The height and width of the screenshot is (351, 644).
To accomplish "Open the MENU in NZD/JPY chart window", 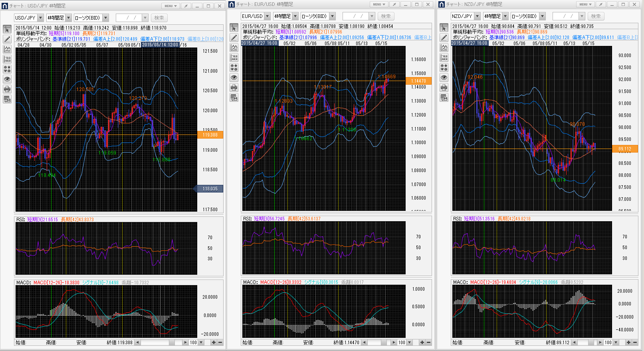I will 585,4.
